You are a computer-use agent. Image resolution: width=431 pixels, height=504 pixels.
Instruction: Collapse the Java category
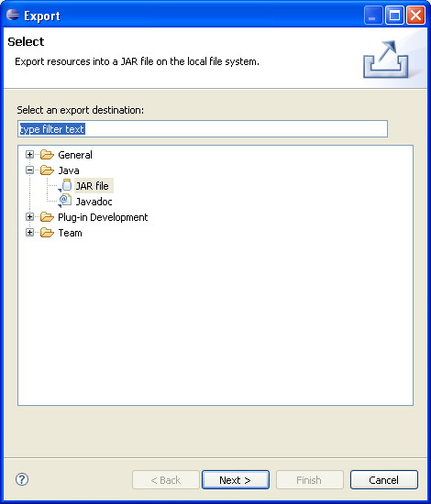click(29, 170)
